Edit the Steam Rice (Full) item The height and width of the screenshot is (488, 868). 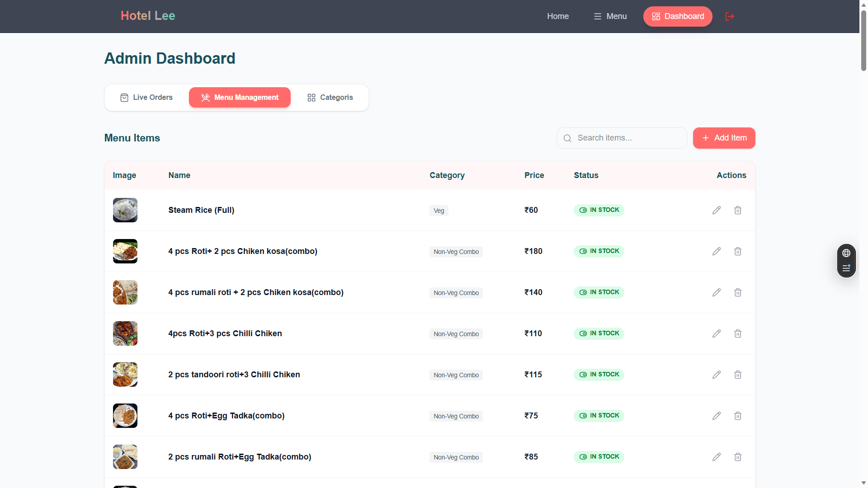[717, 210]
